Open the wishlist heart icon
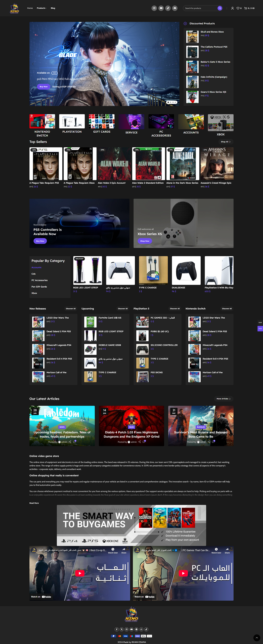263x644 pixels. 238,8
